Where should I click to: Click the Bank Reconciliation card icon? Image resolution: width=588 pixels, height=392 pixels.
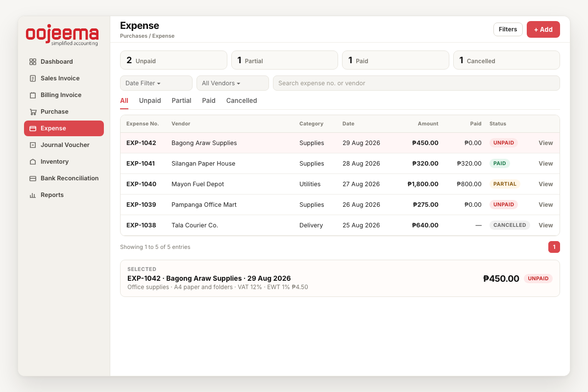point(33,178)
